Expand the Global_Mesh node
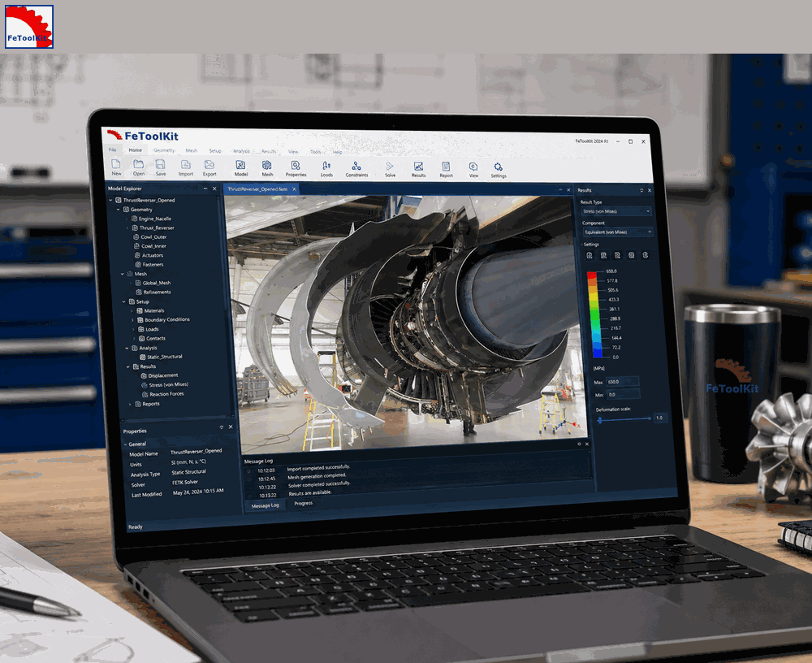This screenshot has width=812, height=663. (131, 283)
